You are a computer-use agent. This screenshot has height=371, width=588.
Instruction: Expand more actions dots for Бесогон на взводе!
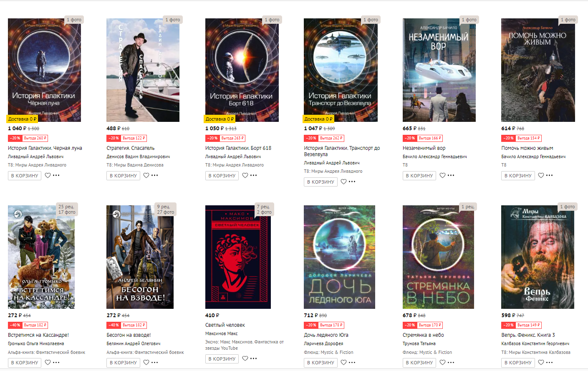tap(155, 362)
